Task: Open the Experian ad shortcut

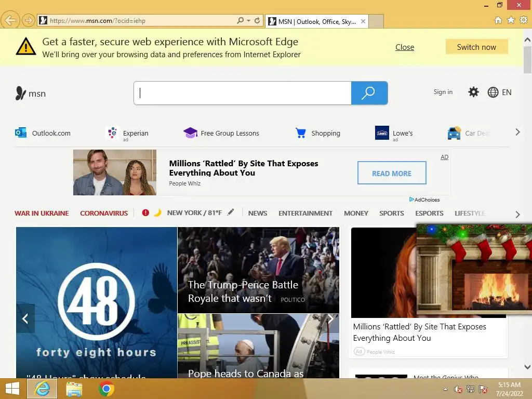Action: [x=127, y=134]
